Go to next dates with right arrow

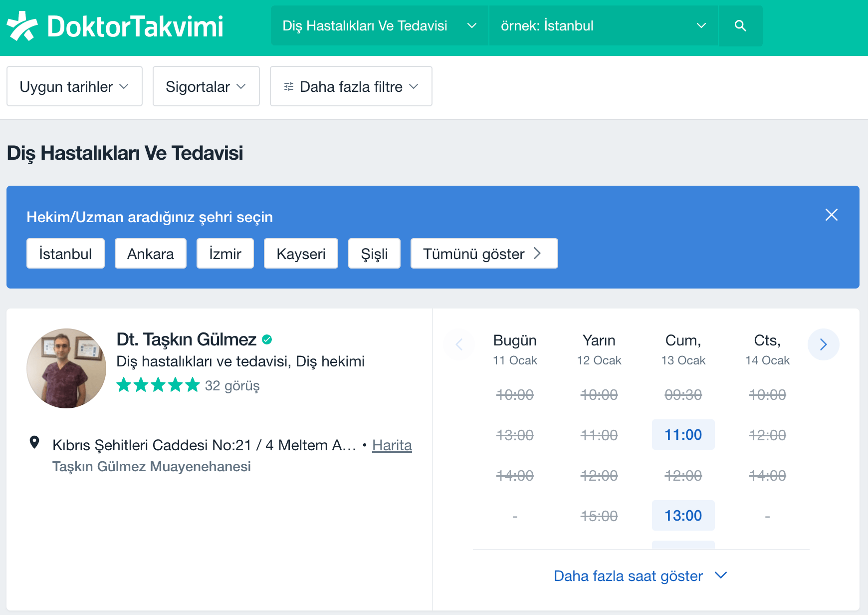tap(823, 344)
